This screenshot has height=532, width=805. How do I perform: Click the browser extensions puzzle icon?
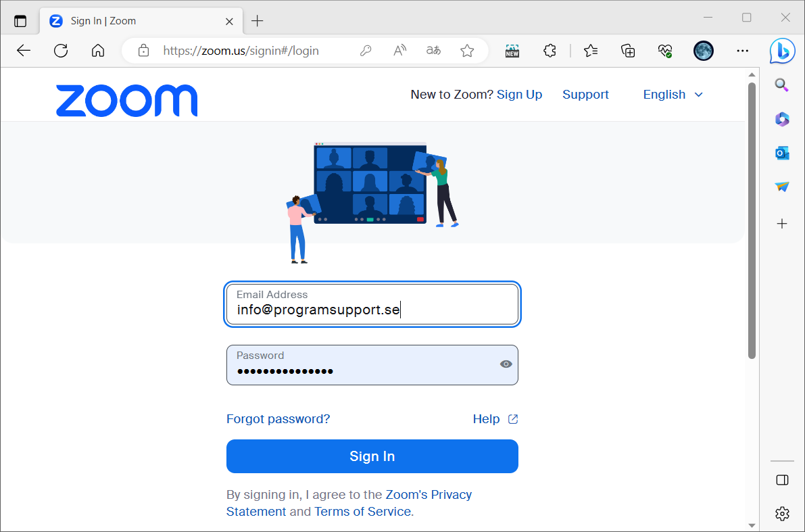pyautogui.click(x=550, y=51)
